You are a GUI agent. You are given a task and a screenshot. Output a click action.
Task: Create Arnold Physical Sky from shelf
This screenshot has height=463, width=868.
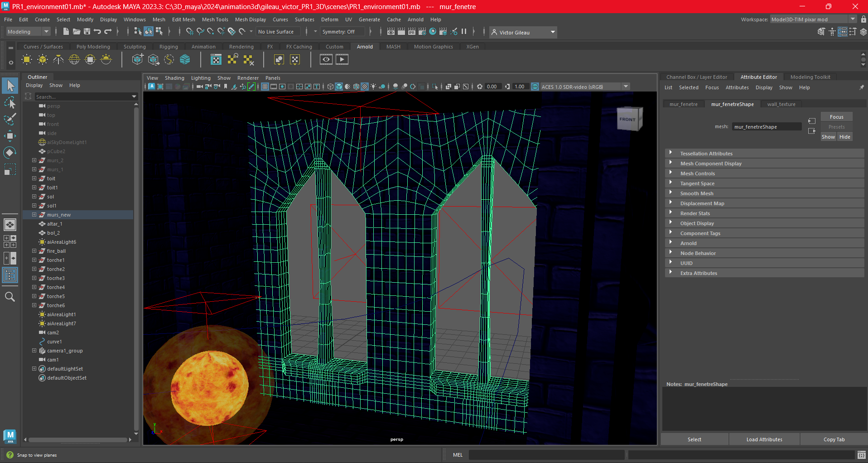coord(106,59)
